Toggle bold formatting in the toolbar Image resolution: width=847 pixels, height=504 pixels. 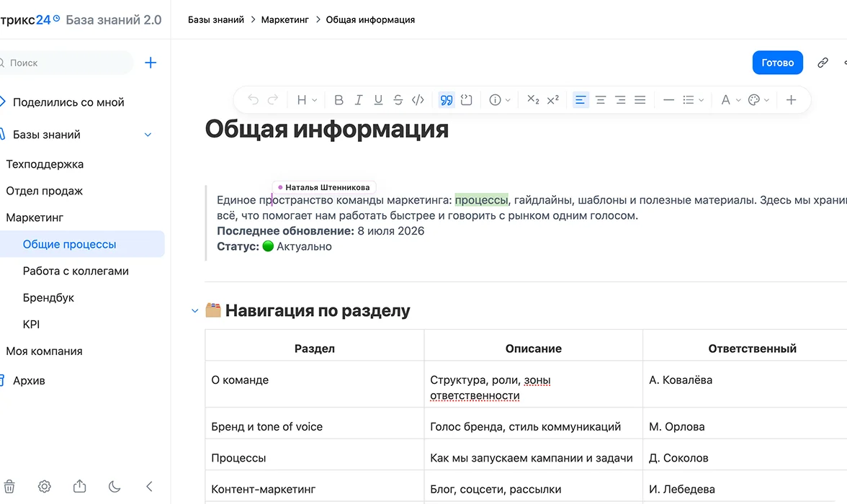pyautogui.click(x=339, y=100)
